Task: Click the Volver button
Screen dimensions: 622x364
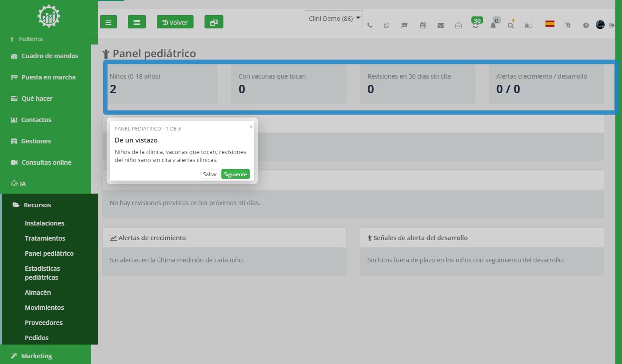Action: (x=175, y=22)
